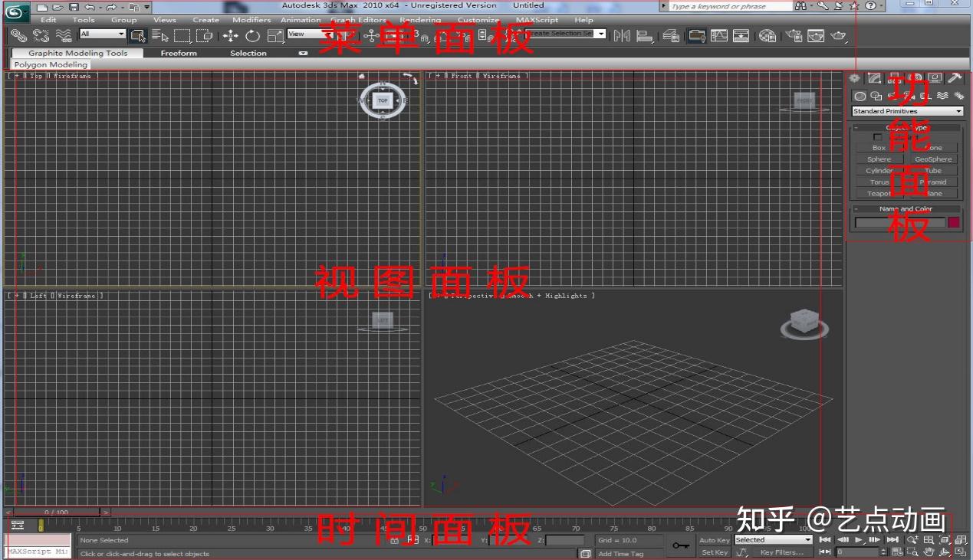The image size is (973, 560).
Task: Activate the Select Object tool
Action: click(138, 35)
